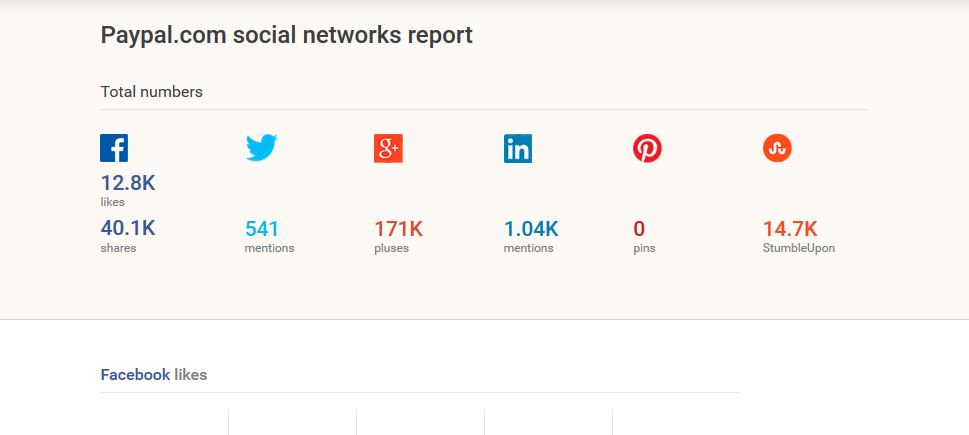Viewport: 969px width, 435px height.
Task: Click the 'StumbleUpon' text label
Action: click(798, 248)
